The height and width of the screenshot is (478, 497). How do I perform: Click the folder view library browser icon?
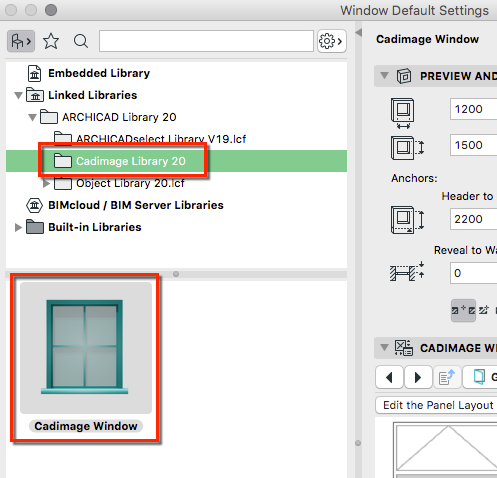(21, 41)
